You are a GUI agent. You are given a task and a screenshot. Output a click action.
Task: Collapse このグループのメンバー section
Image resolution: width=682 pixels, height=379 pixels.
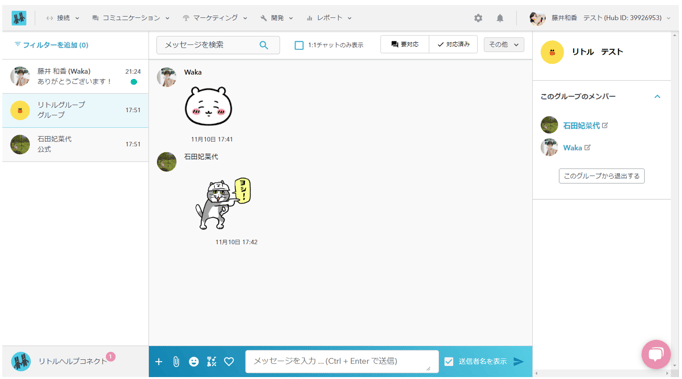coord(657,97)
